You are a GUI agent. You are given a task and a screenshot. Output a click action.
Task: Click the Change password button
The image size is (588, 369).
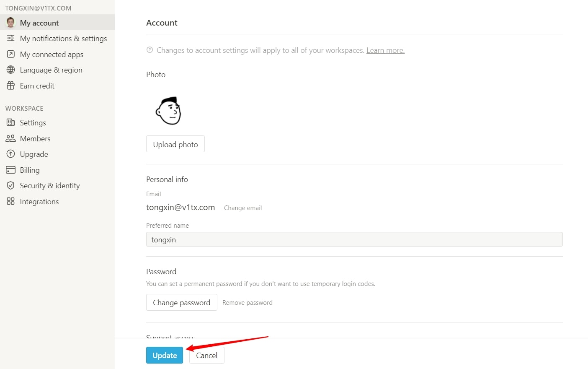point(181,302)
